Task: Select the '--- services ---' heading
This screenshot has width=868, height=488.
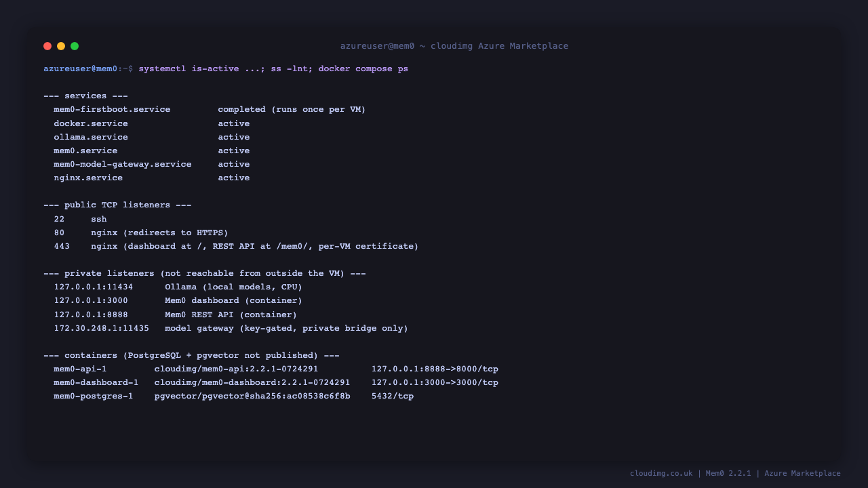Action: coord(85,96)
